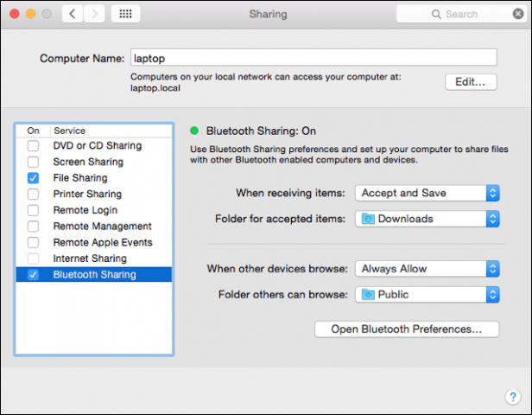
Task: Select Internet Sharing service row
Action: 94,259
